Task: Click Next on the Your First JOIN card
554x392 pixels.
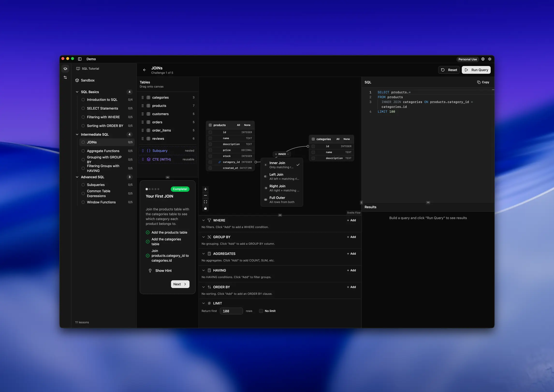Action: click(180, 284)
